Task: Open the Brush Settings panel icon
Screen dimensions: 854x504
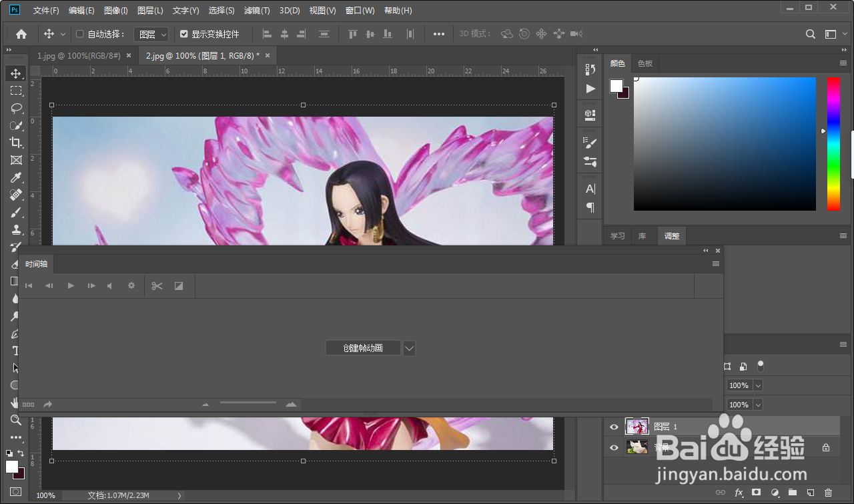Action: 590,143
